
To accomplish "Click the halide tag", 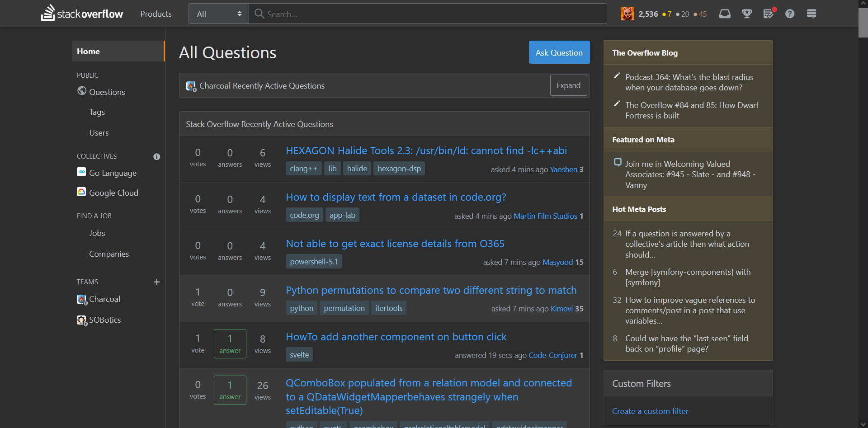I will tap(357, 169).
